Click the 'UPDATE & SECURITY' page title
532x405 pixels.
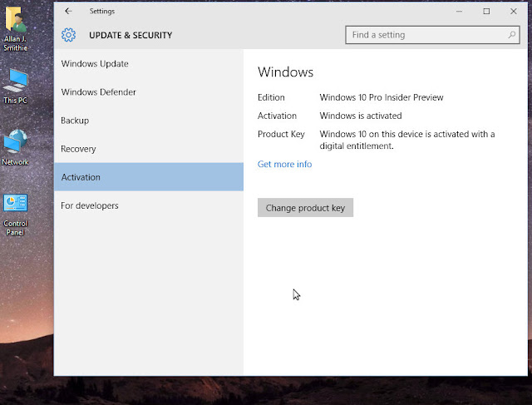[x=131, y=35]
